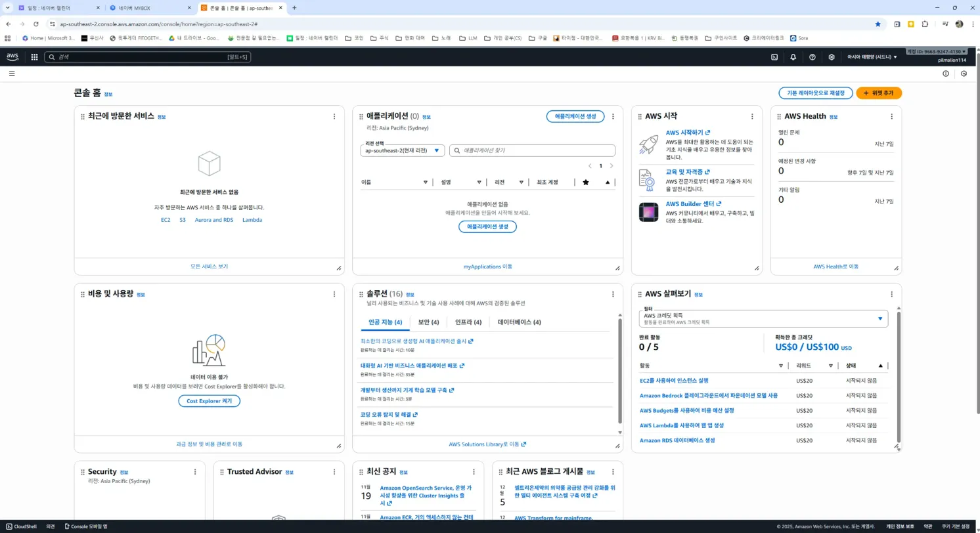Open the hamburger side navigation menu
The image size is (980, 533).
tap(12, 74)
